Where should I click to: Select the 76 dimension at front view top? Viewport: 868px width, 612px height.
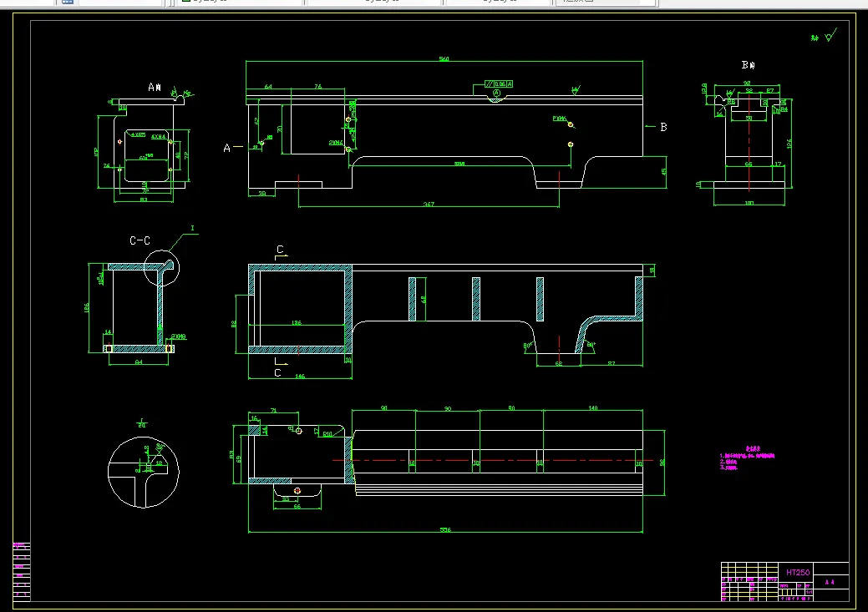click(x=317, y=86)
